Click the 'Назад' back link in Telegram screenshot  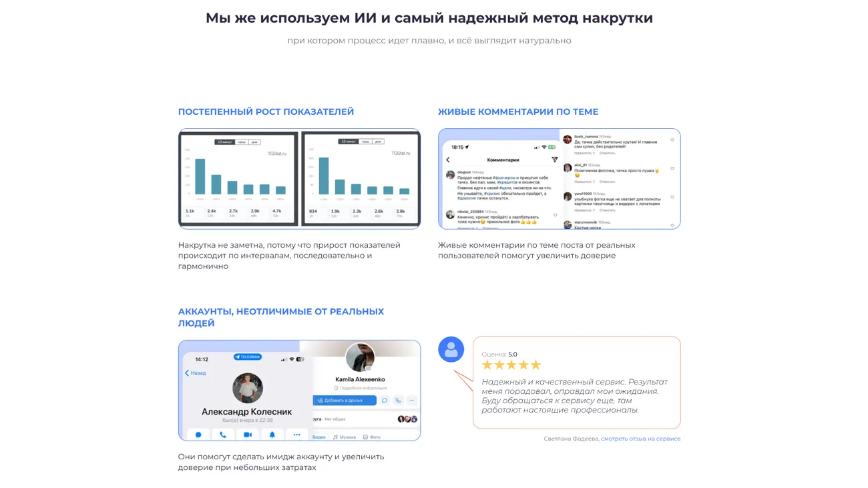coord(195,373)
